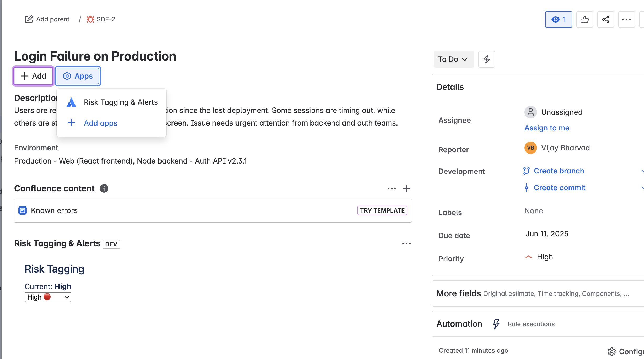Expand the More fields section
This screenshot has height=359, width=644.
459,293
